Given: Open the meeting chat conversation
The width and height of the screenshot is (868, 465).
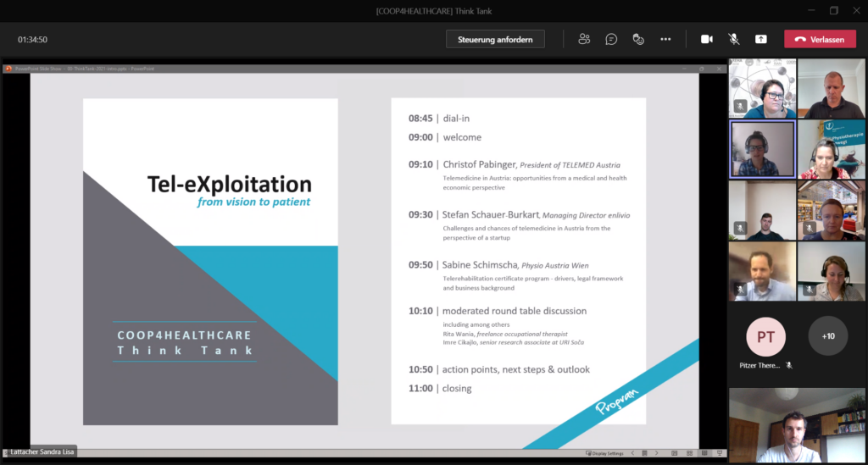Looking at the screenshot, I should (x=611, y=39).
